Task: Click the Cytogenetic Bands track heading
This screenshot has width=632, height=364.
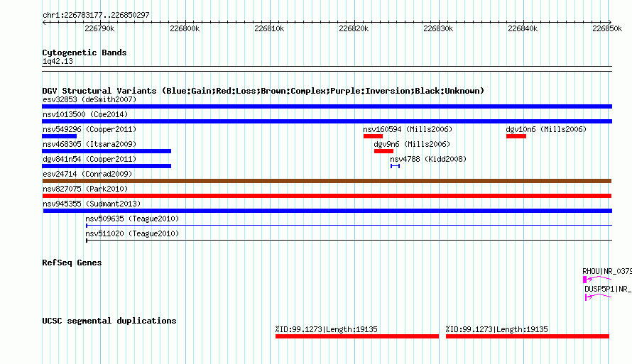Action: point(85,53)
